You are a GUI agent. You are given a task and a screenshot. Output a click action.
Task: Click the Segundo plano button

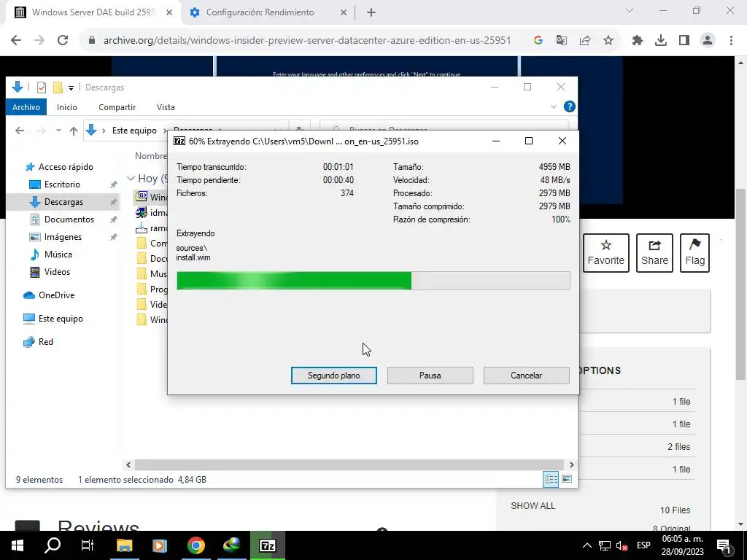pyautogui.click(x=333, y=376)
